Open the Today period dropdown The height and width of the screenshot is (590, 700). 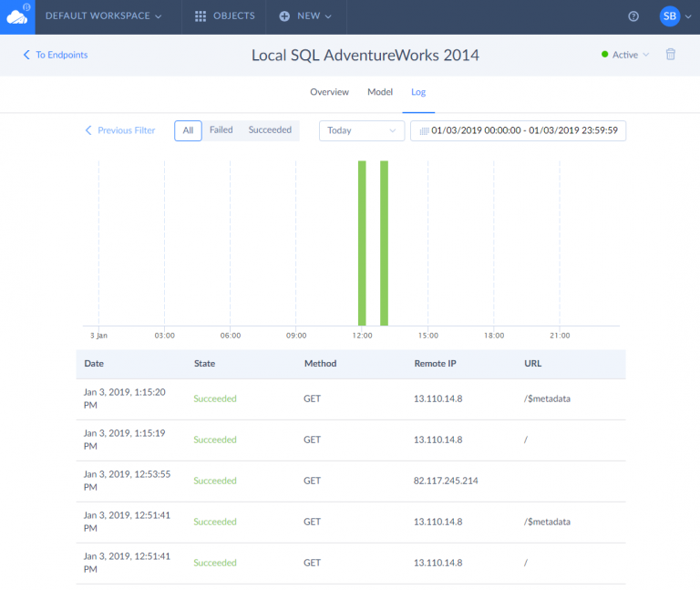click(x=362, y=130)
